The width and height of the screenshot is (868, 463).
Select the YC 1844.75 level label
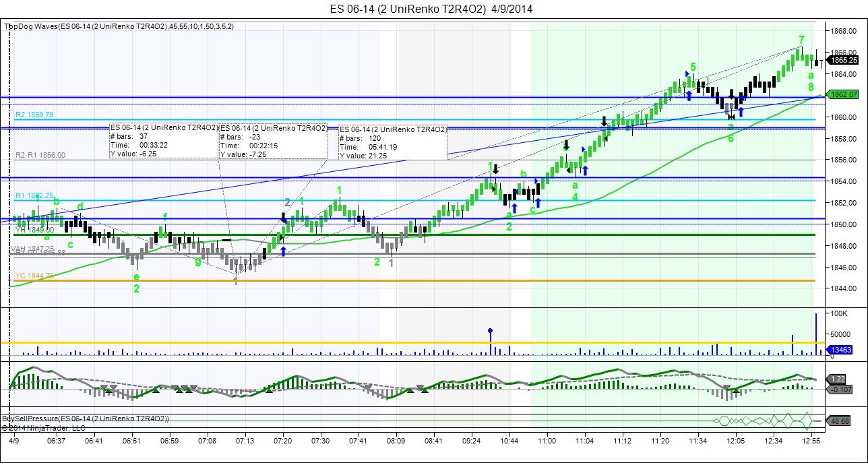tap(34, 276)
